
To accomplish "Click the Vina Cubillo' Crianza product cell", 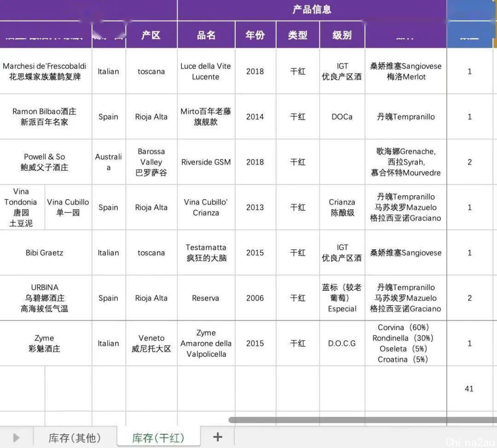I will click(x=206, y=207).
